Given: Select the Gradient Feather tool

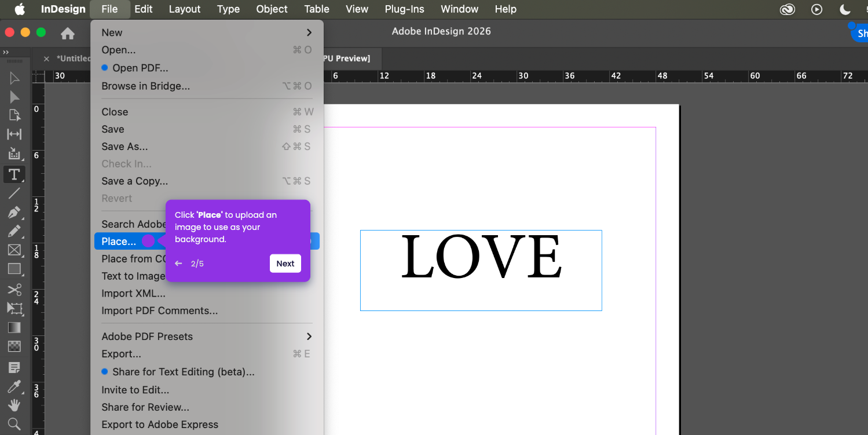Looking at the screenshot, I should click(x=14, y=346).
